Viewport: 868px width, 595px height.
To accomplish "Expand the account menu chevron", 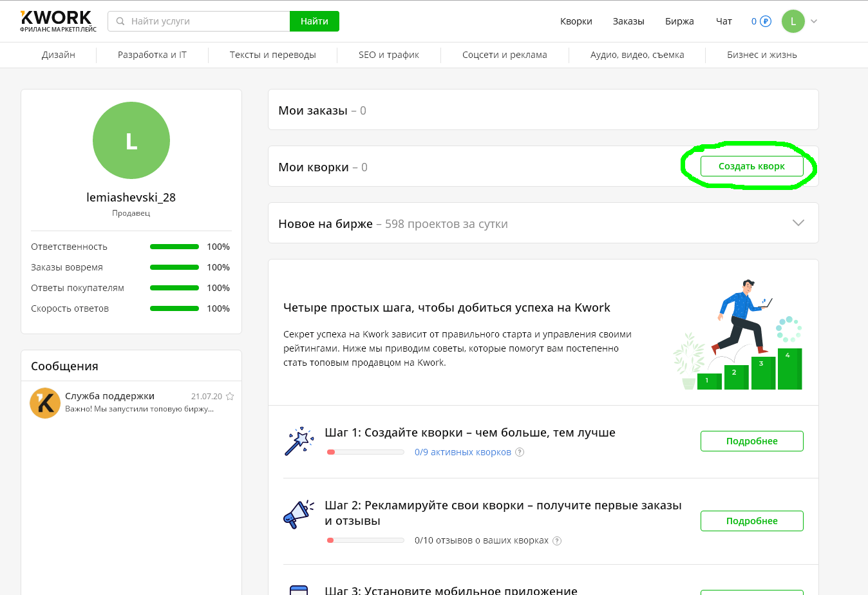I will [814, 21].
